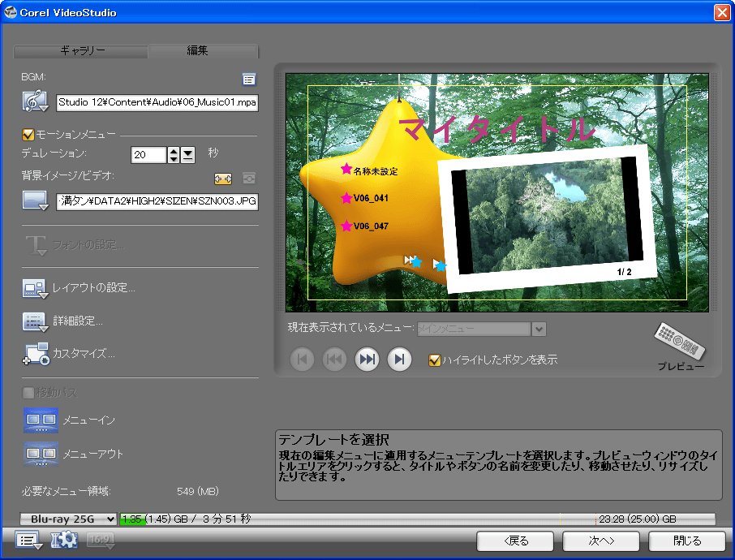Open the customize (カスタマイズ) icon
The width and height of the screenshot is (735, 560).
(36, 354)
